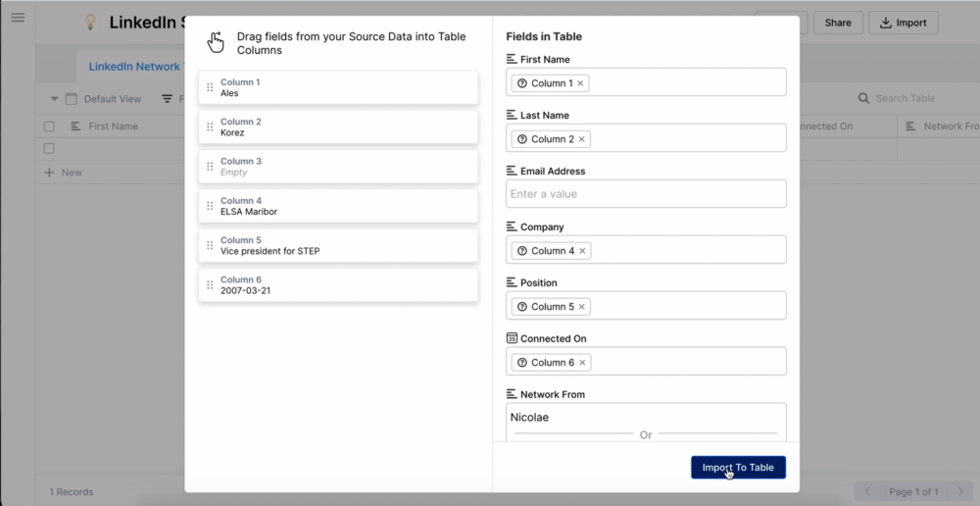
Task: Click question icon in Column 5 chip
Action: click(522, 307)
